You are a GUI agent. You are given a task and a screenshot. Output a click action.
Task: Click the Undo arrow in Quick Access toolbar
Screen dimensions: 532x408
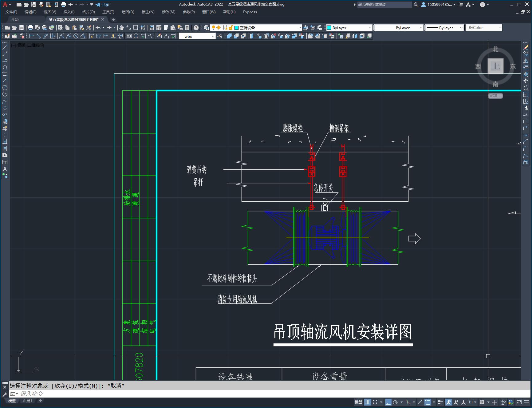pyautogui.click(x=71, y=4)
